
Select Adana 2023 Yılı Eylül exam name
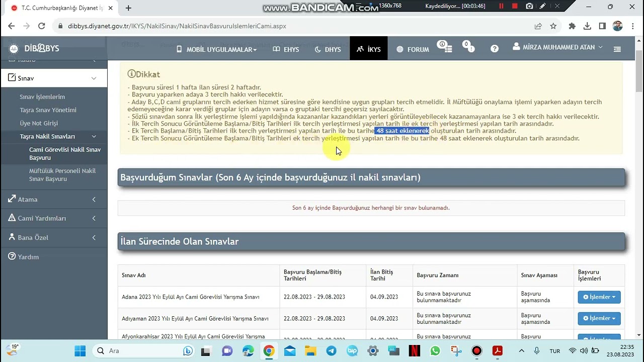pyautogui.click(x=190, y=297)
